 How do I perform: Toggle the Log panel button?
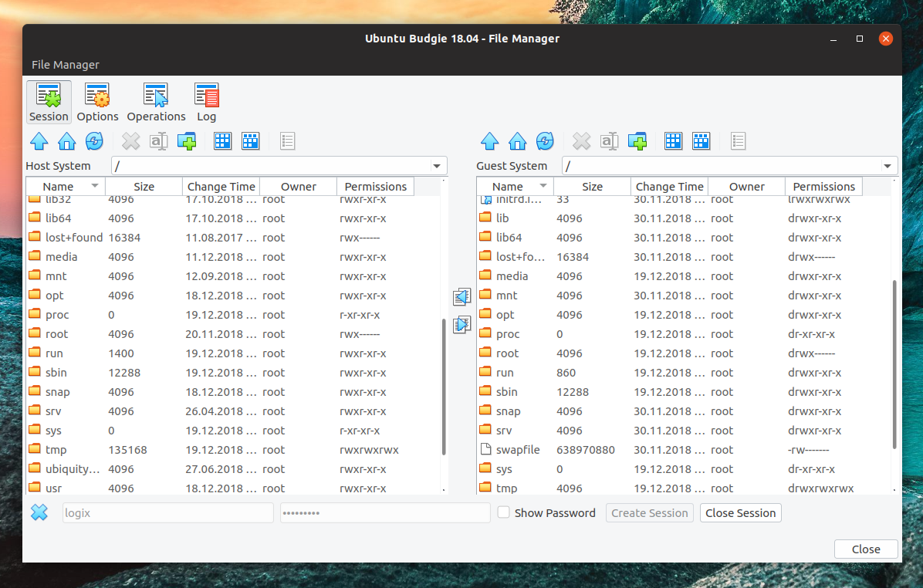(206, 103)
